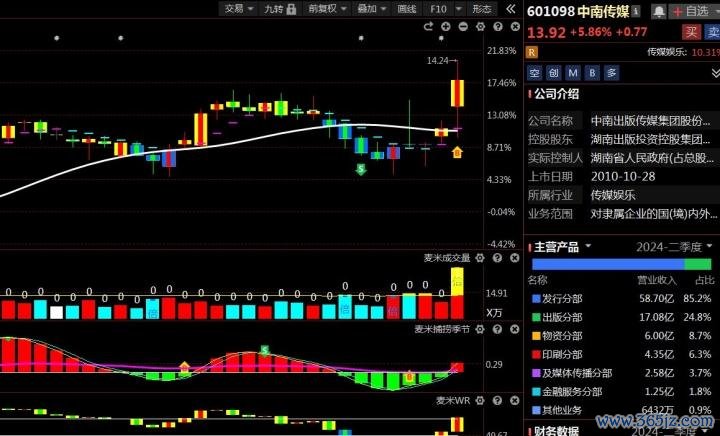720x436 pixels.
Task: Click the 公司介绍 section heading
Action: coord(556,94)
